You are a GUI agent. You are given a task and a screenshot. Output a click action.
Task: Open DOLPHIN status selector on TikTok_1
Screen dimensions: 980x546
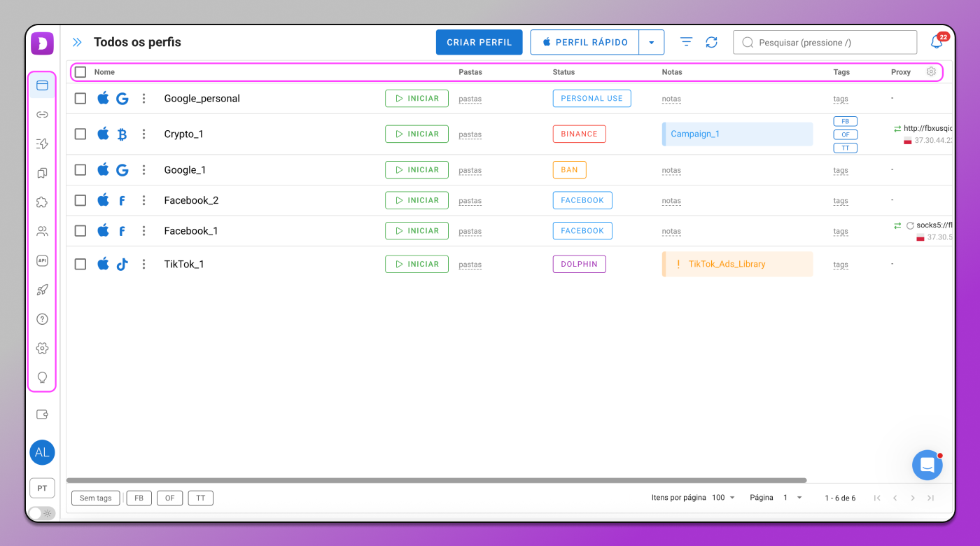click(579, 264)
